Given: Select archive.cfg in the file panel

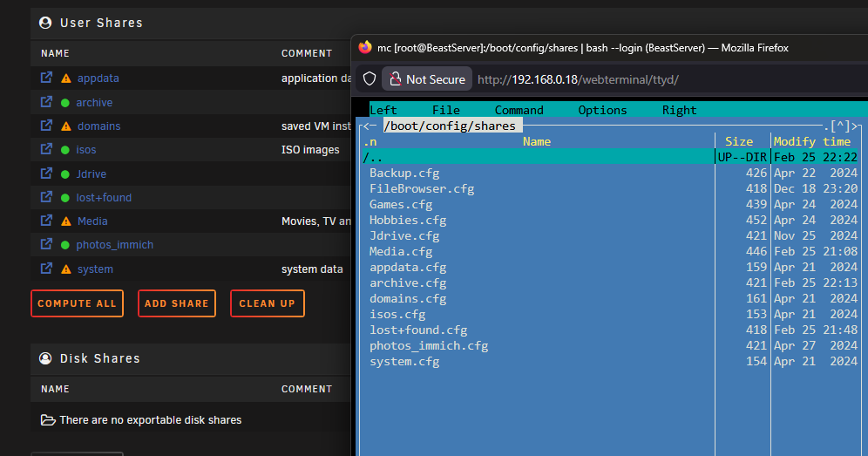Looking at the screenshot, I should pos(408,282).
